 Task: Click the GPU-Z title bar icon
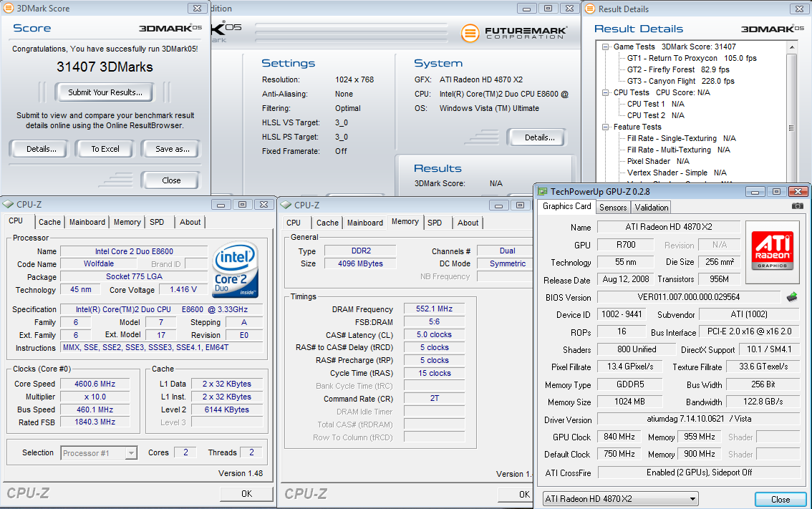click(542, 192)
